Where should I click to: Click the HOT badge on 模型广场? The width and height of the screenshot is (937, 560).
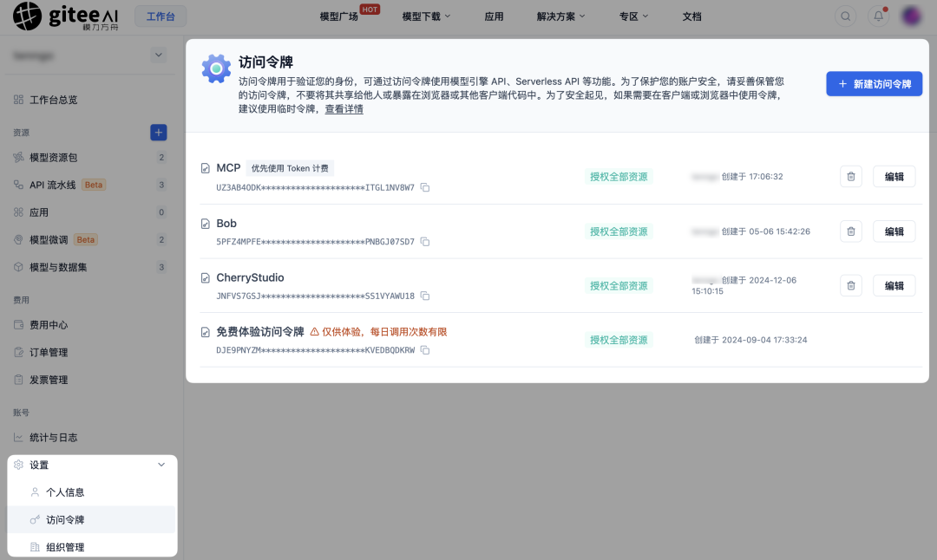[x=370, y=10]
